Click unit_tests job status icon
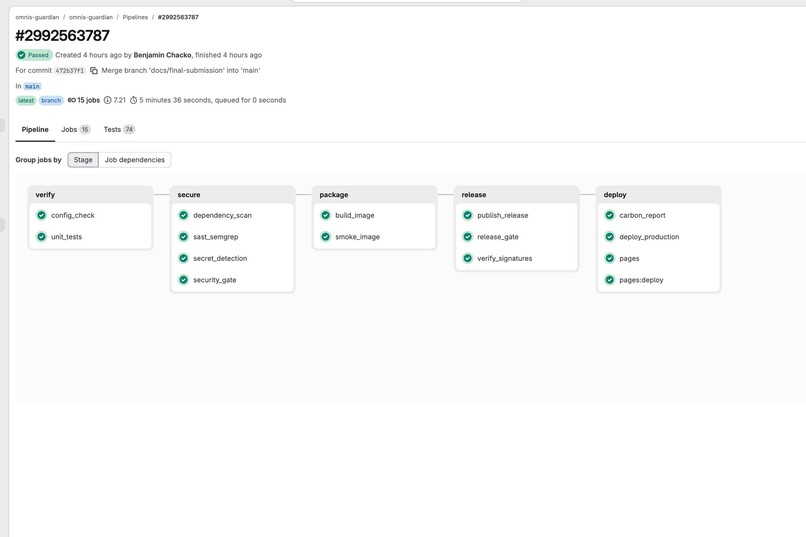Viewport: 806px width, 537px height. pyautogui.click(x=42, y=237)
